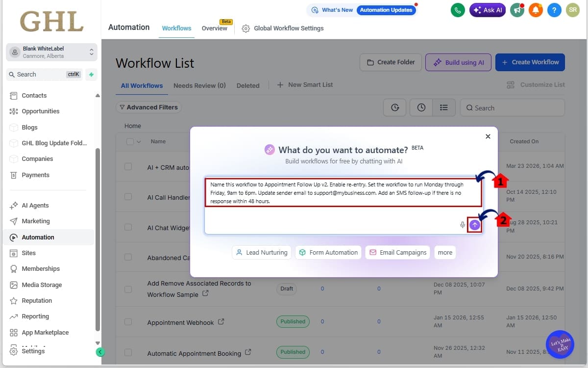
Task: Check the select-all checkbox in the table header
Action: (129, 141)
